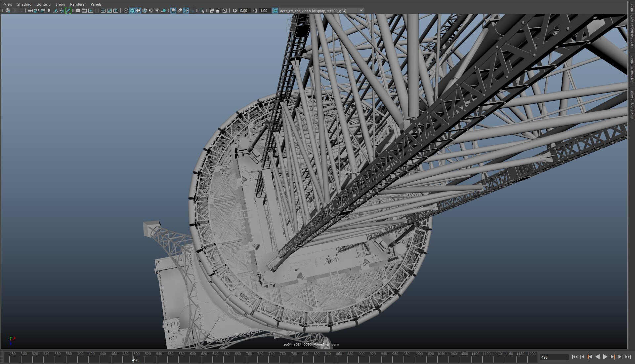Click the Play forwards button
635x364 pixels.
click(605, 357)
